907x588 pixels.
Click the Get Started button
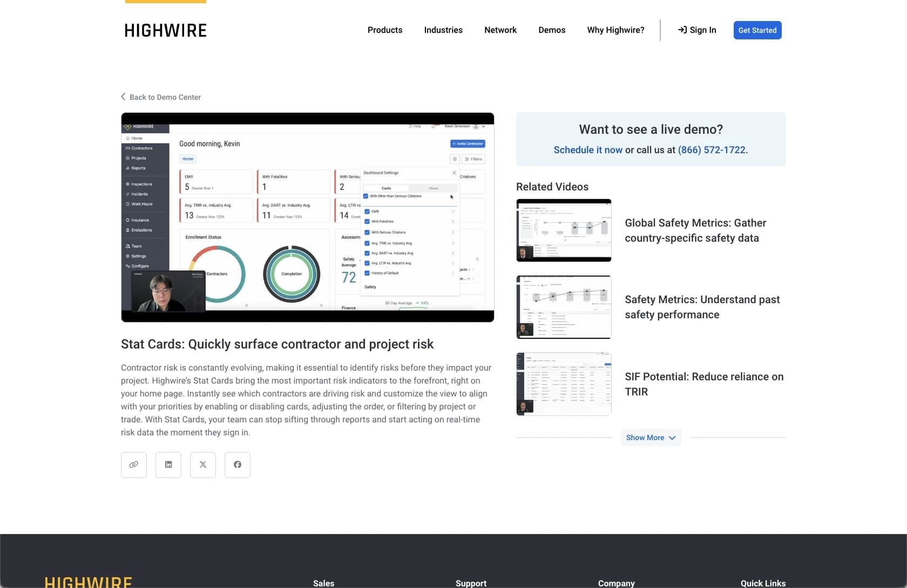tap(757, 30)
